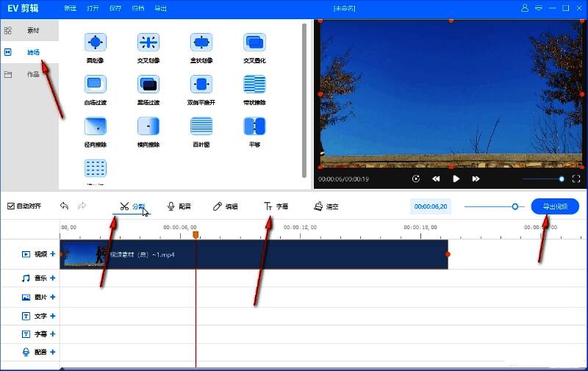Click the 导出视频 export video button
The width and height of the screenshot is (588, 371).
coord(555,206)
